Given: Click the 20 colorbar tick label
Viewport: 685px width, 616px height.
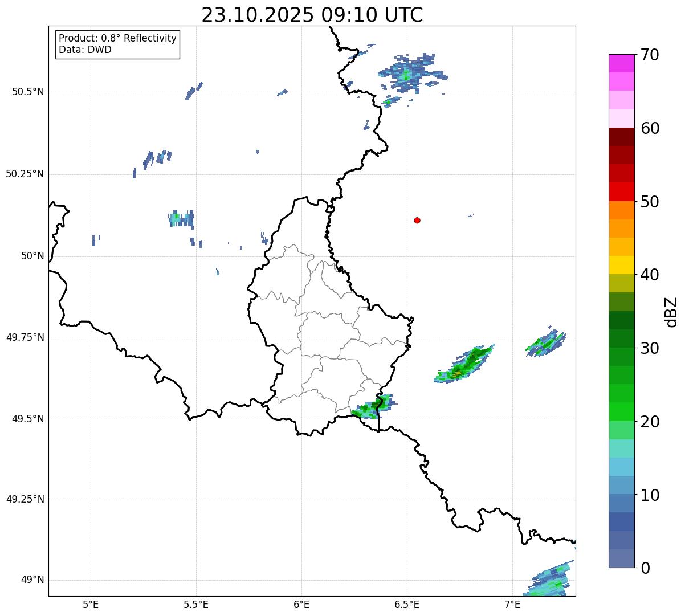Looking at the screenshot, I should pyautogui.click(x=650, y=422).
